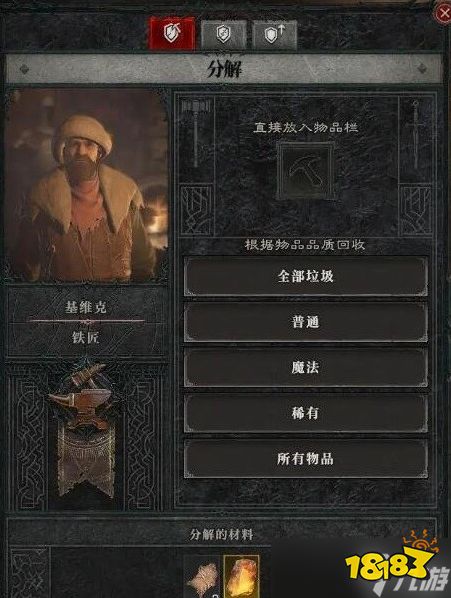Click the glowing orange ore material icon
451x598 pixels.
tap(241, 577)
